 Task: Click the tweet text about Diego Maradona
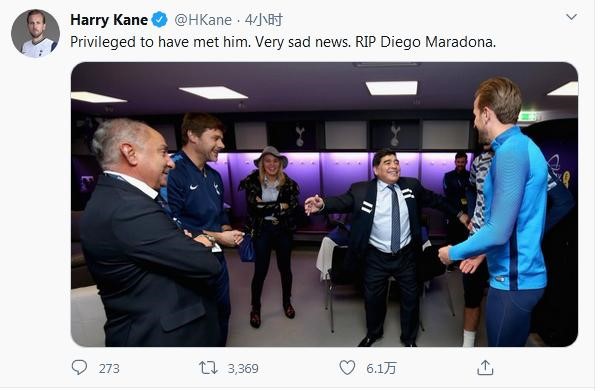(283, 42)
